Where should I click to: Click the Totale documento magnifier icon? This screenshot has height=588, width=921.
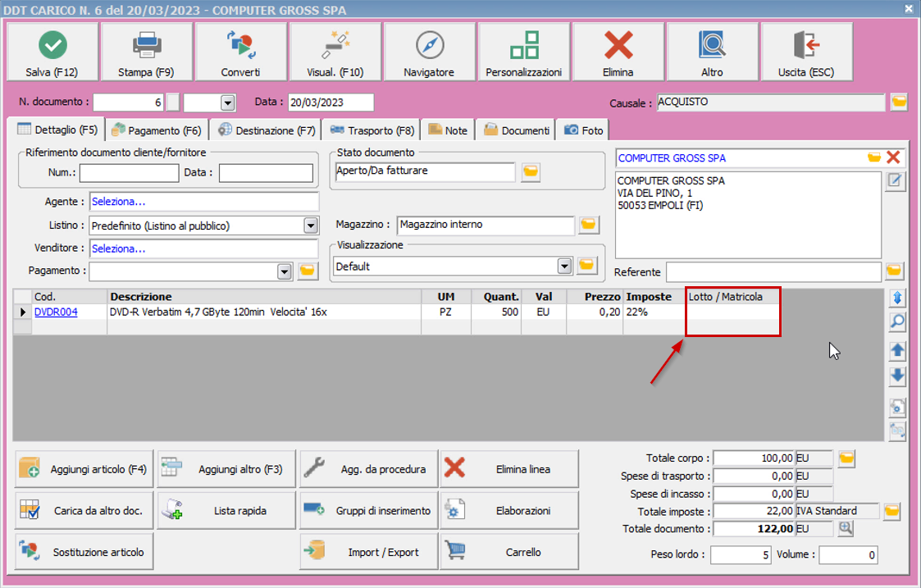846,529
